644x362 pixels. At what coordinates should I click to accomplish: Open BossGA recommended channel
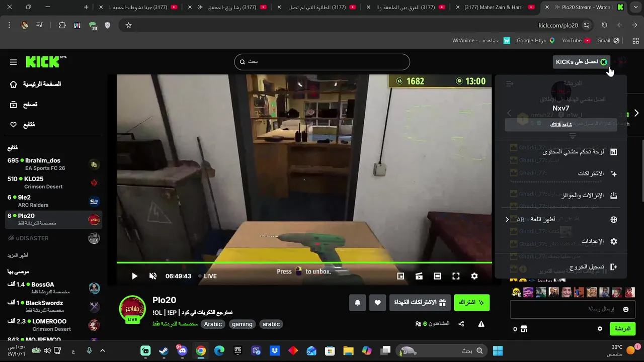53,288
